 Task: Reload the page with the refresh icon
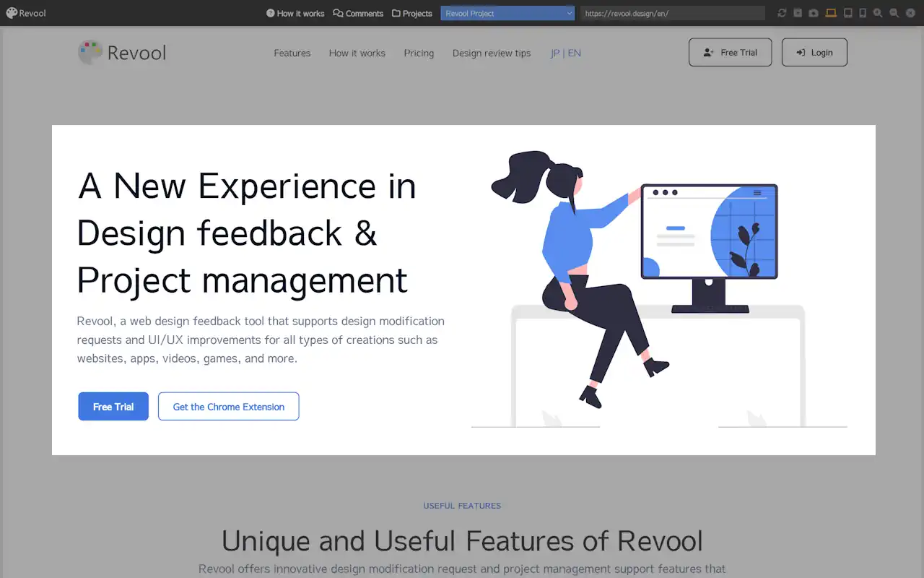(x=782, y=13)
